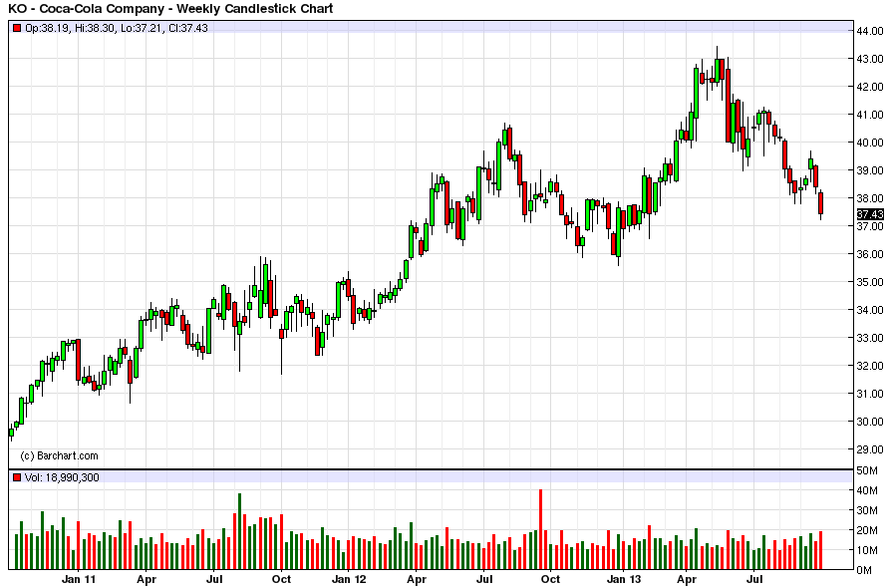
Task: Click the 42.00 price axis label
Action: [x=870, y=87]
